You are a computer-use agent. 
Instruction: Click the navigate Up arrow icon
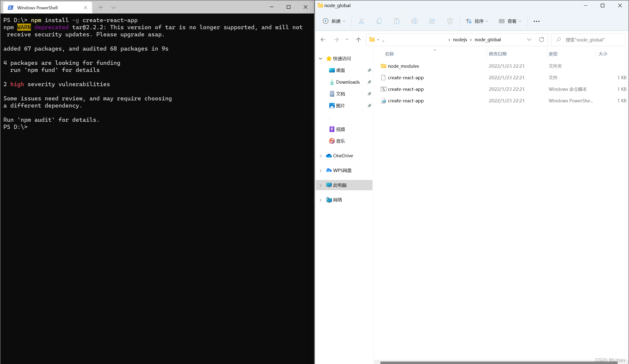click(x=358, y=40)
